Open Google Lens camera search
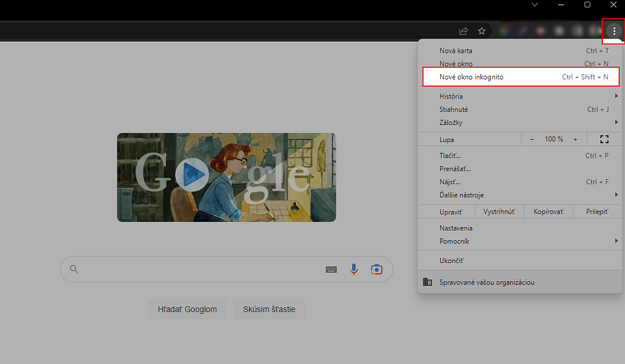This screenshot has height=364, width=625. (376, 269)
